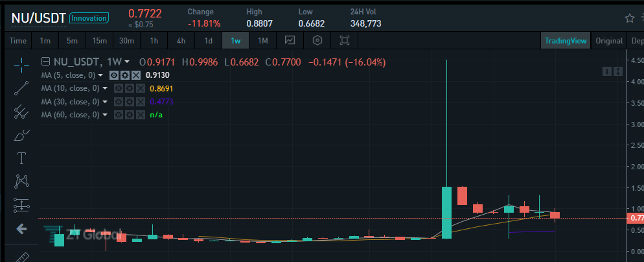Click the Innovation zone badge
This screenshot has width=644, height=262.
(89, 18)
